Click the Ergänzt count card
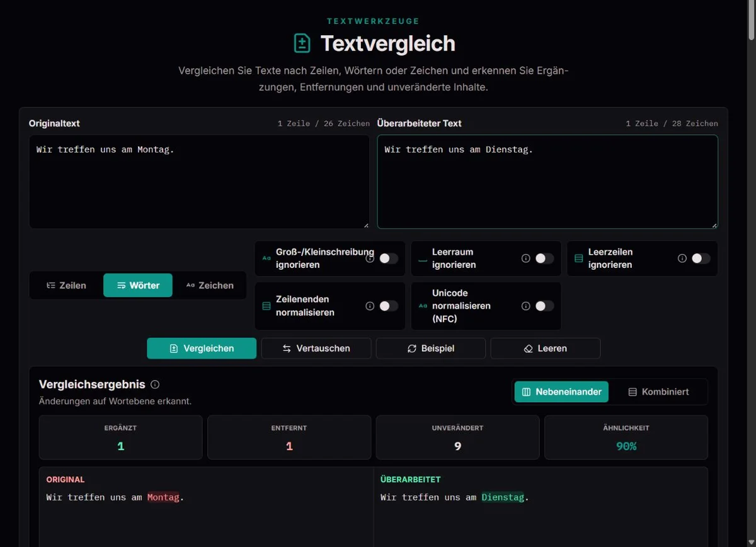Viewport: 756px width, 547px height. click(121, 437)
